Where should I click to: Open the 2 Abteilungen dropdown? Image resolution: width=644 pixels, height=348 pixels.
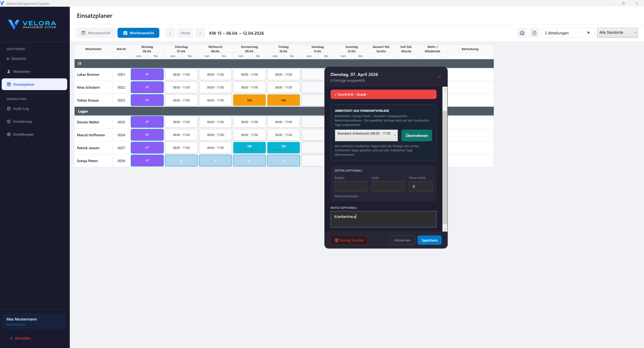(567, 33)
